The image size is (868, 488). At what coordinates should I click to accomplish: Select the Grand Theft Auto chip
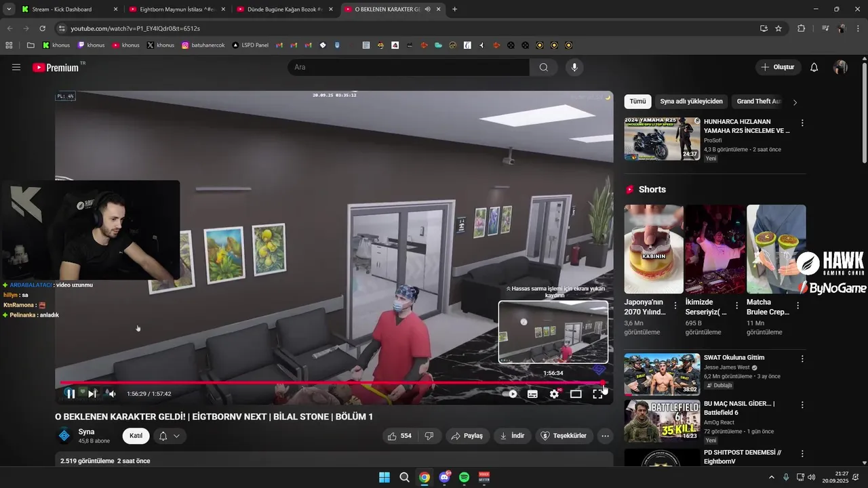(x=759, y=102)
